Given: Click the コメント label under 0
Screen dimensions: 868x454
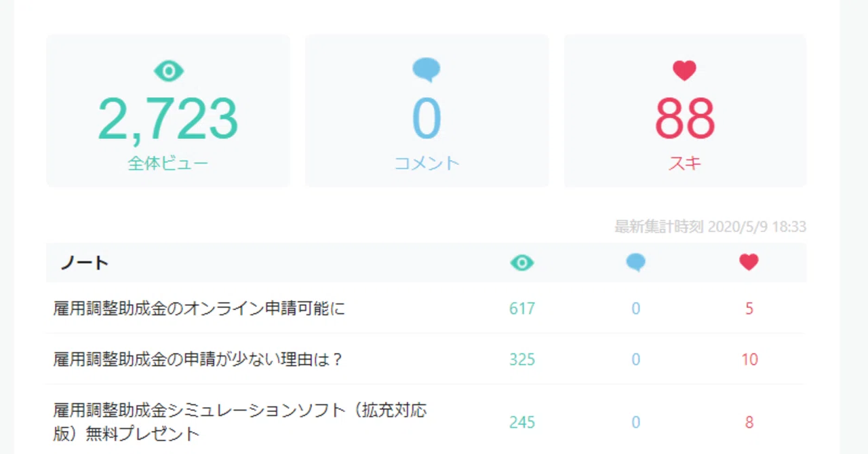Looking at the screenshot, I should [427, 164].
